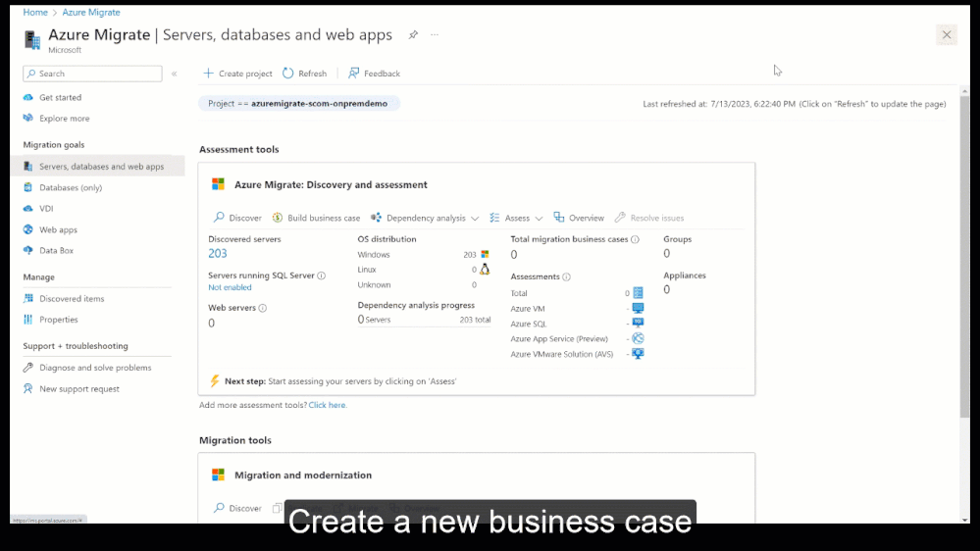The width and height of the screenshot is (980, 551).
Task: Open Explore more in sidebar
Action: point(65,118)
